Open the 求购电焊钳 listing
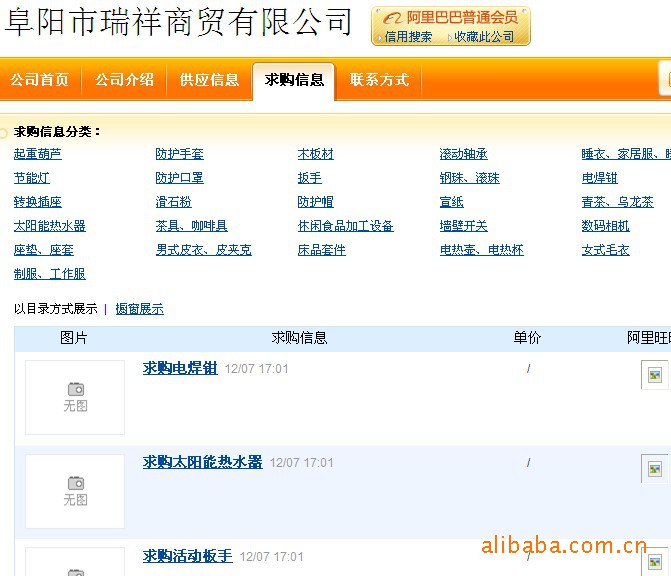Viewport: 671px width, 576px height. [180, 368]
